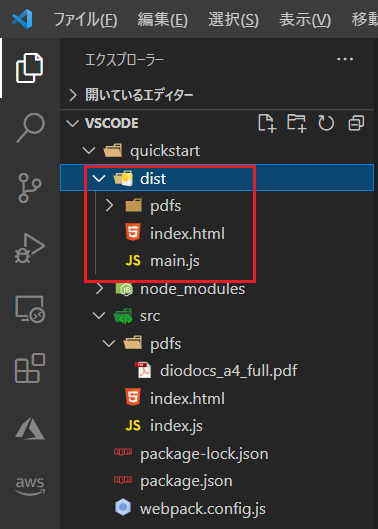Click the green src folder icon
The height and width of the screenshot is (529, 378).
[x=123, y=316]
